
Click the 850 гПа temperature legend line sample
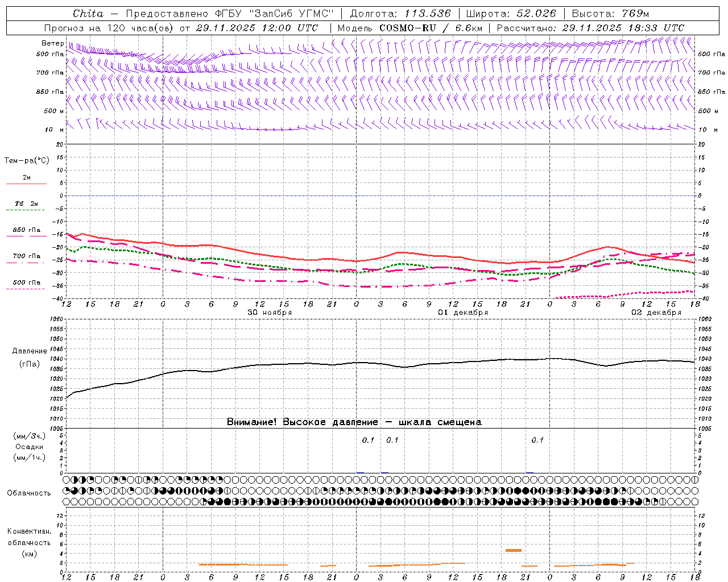pos(26,236)
